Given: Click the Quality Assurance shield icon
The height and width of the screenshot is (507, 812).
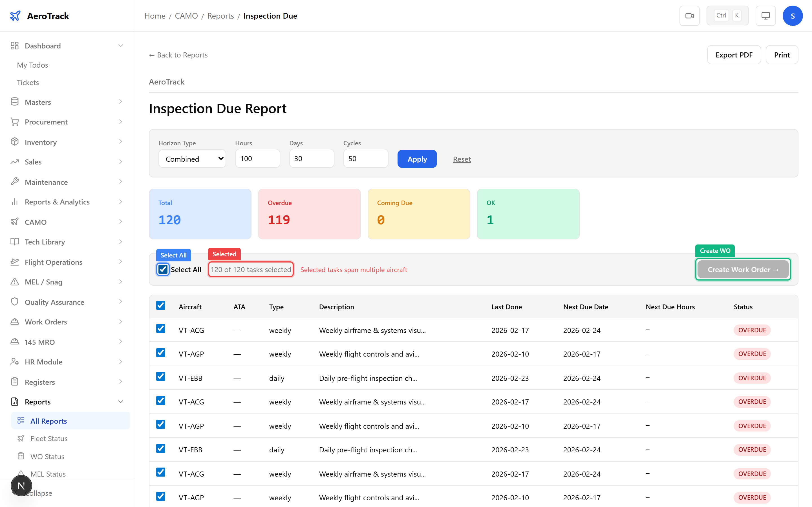Looking at the screenshot, I should click(15, 302).
